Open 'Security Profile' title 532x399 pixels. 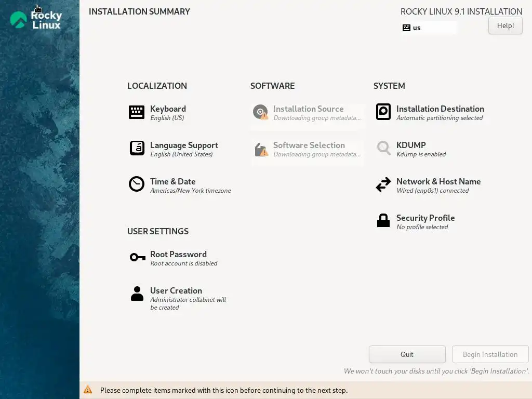[425, 218]
